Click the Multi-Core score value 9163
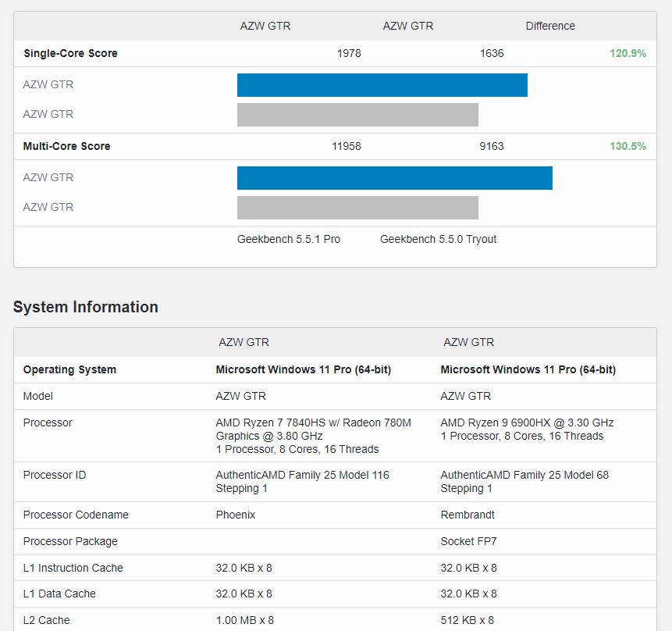This screenshot has width=672, height=631. click(492, 147)
